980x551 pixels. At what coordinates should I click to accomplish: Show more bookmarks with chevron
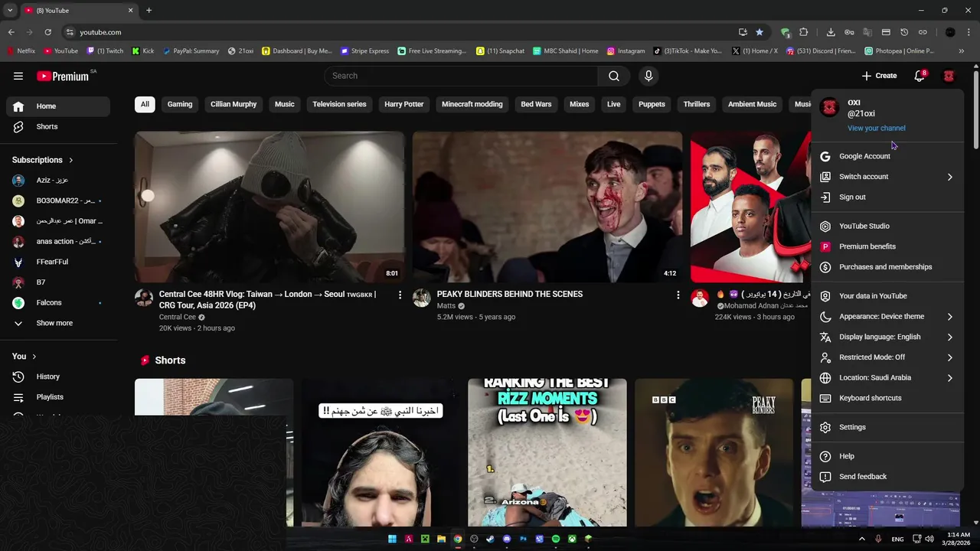[x=962, y=51]
